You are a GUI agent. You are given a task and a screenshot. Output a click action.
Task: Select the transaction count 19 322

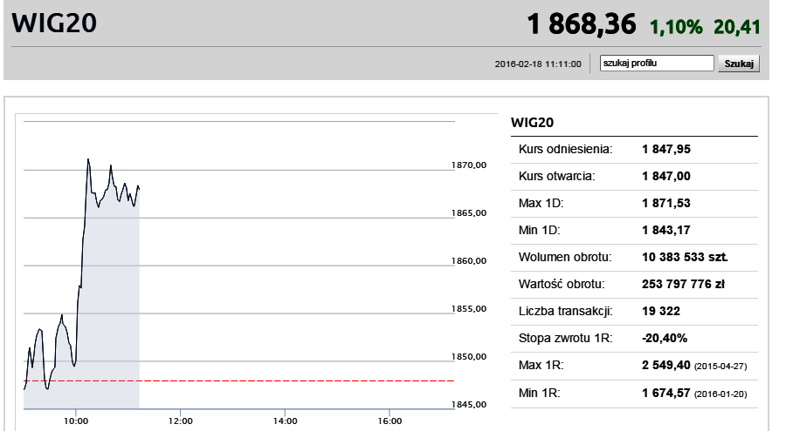click(661, 312)
